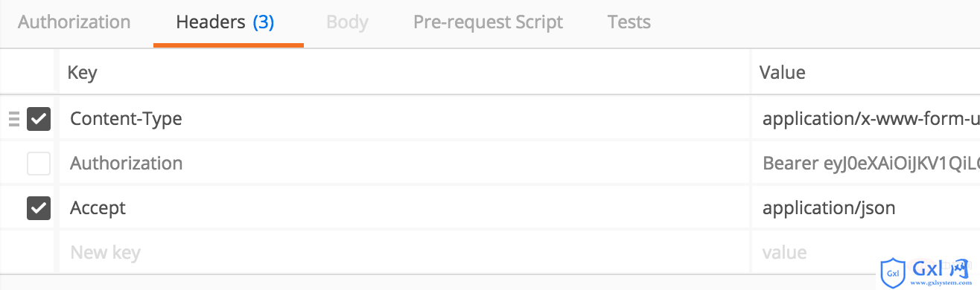Click the Bearer token value field
Image resolution: width=980 pixels, height=290 pixels.
866,163
